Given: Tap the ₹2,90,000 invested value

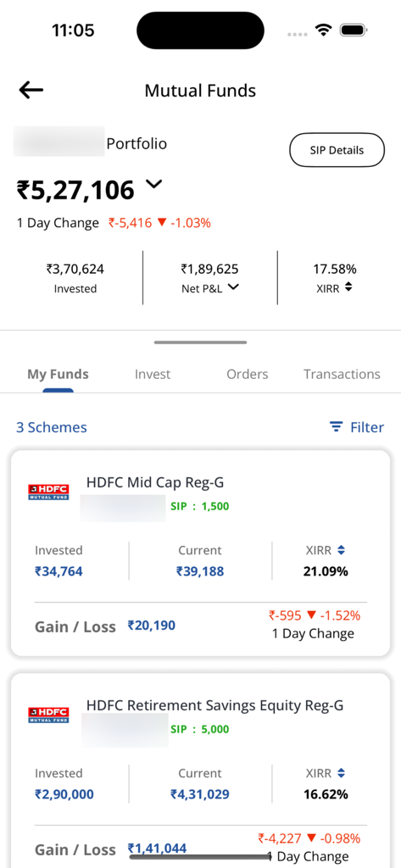Looking at the screenshot, I should pos(64,793).
